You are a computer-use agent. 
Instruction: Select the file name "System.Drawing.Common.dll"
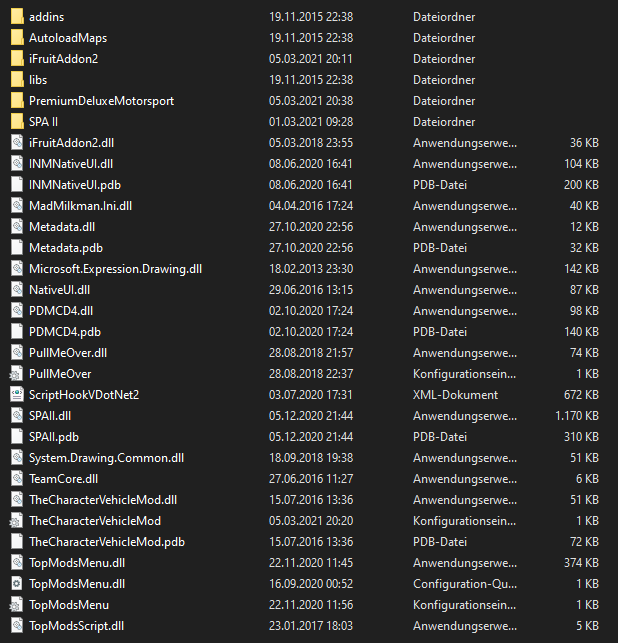[107, 458]
